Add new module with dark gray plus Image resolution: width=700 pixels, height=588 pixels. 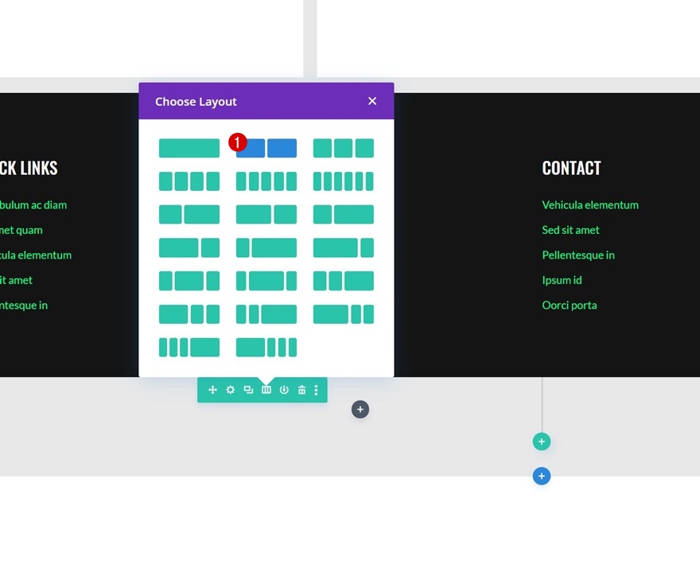pyautogui.click(x=360, y=410)
